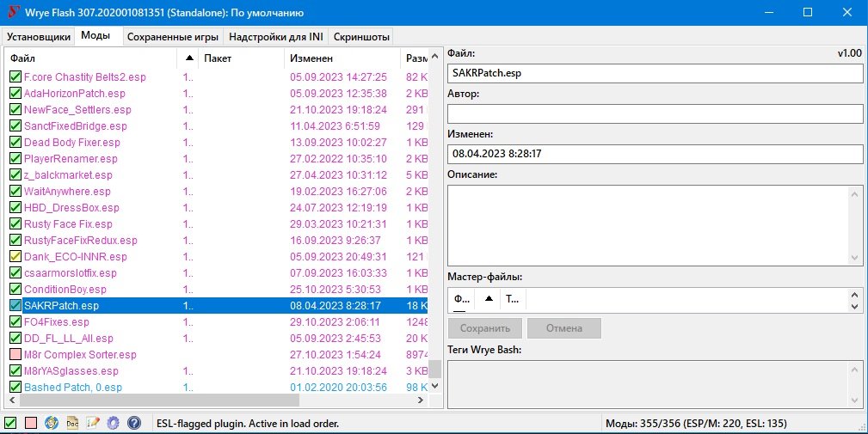Click the Vault Boy game launcher icon
868x434 pixels.
click(52, 423)
